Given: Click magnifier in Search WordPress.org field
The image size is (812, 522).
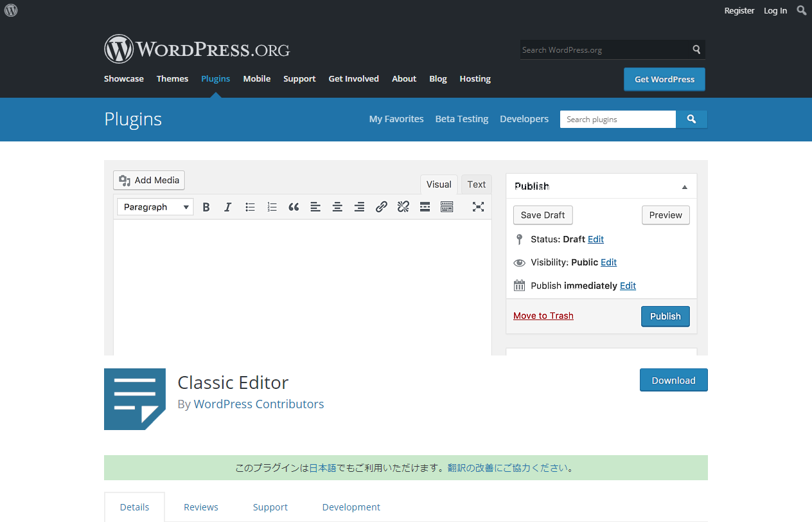Looking at the screenshot, I should [x=696, y=50].
